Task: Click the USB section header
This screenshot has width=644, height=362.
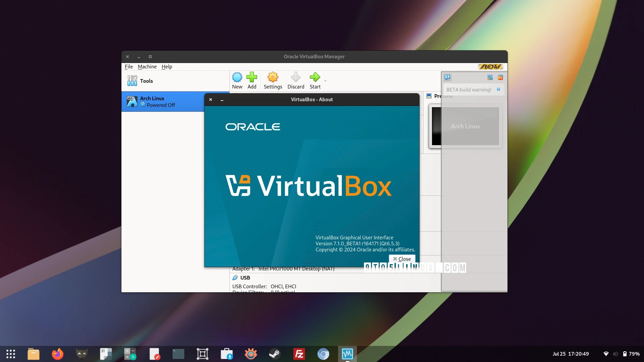Action: tap(245, 278)
